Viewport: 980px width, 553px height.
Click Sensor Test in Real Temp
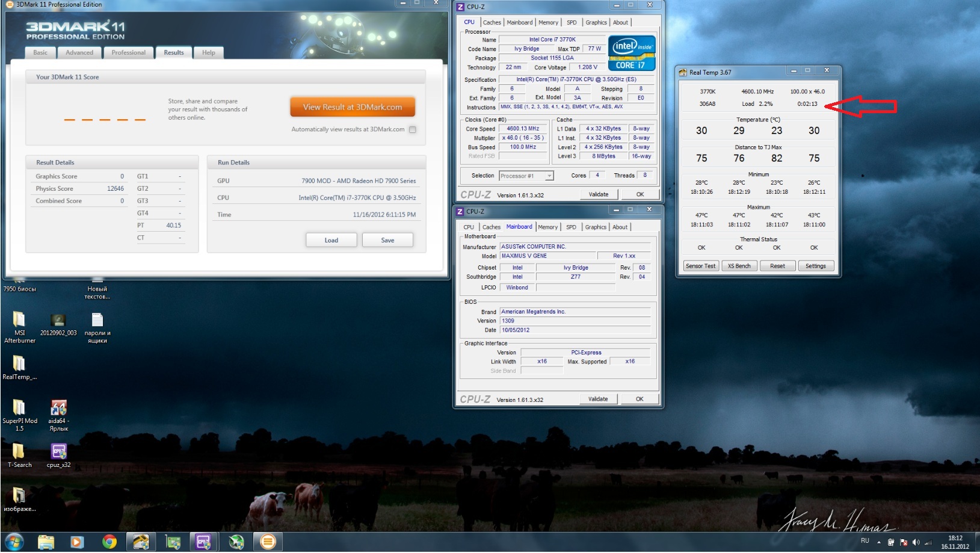[x=701, y=266]
